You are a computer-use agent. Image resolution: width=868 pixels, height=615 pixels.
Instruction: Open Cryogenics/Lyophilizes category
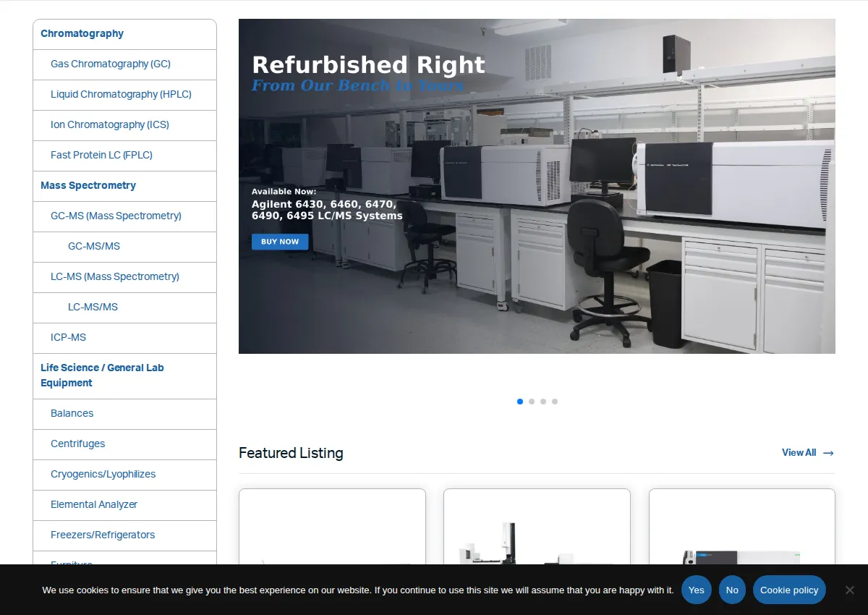(x=103, y=475)
